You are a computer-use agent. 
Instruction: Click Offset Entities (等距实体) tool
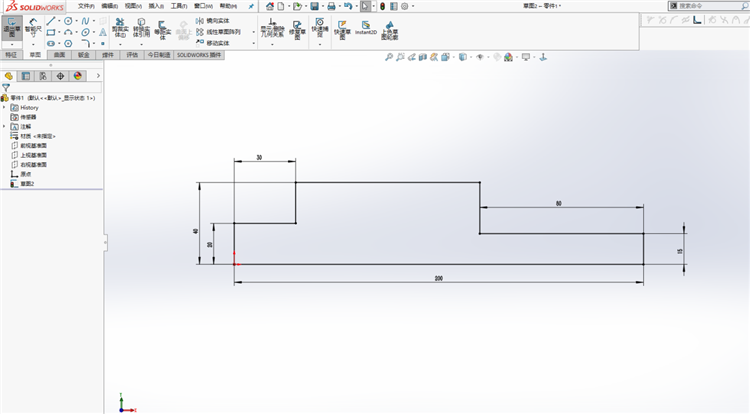pos(163,30)
